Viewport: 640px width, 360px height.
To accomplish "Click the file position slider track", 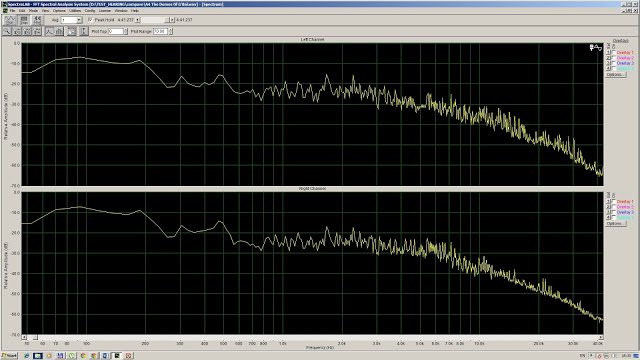I will click(154, 20).
